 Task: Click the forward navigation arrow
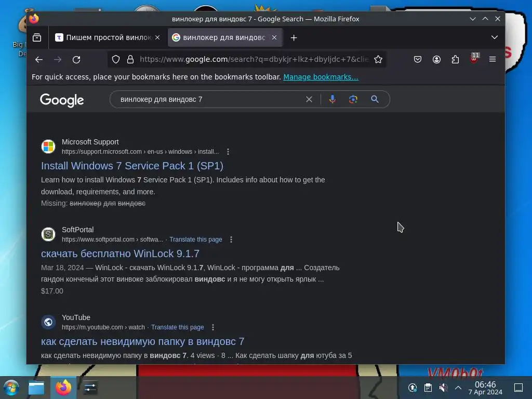58,59
